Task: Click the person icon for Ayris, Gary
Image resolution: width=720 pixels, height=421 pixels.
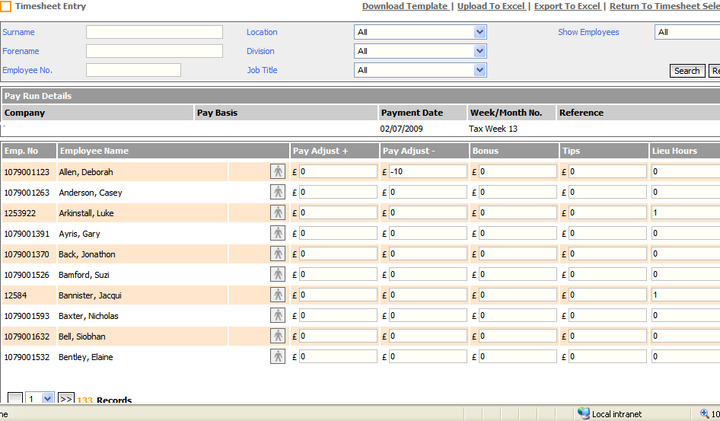Action: 278,233
